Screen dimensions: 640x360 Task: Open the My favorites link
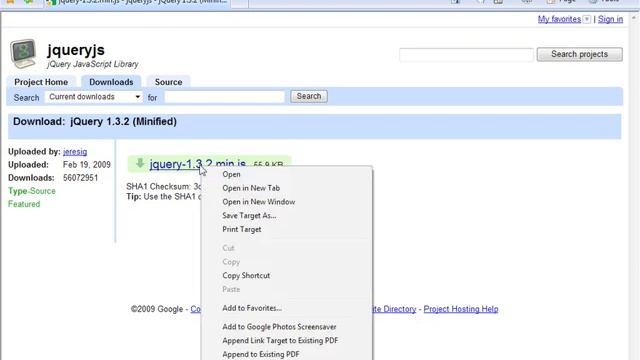tap(559, 19)
